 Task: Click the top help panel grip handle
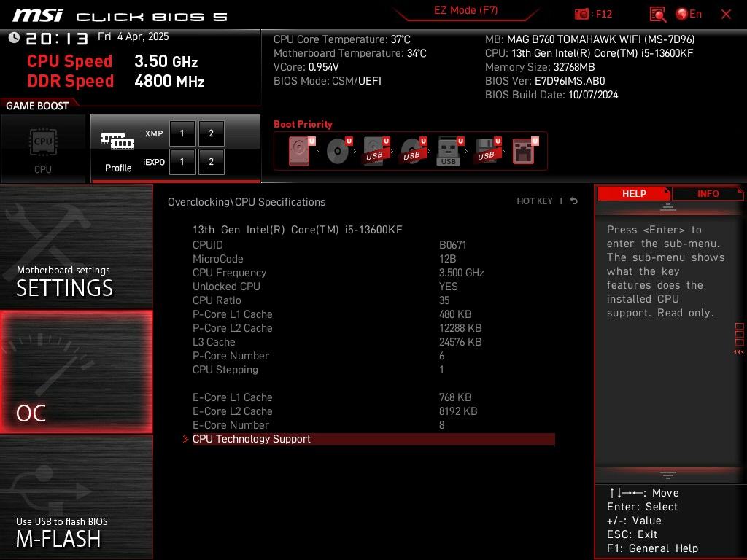tap(668, 207)
